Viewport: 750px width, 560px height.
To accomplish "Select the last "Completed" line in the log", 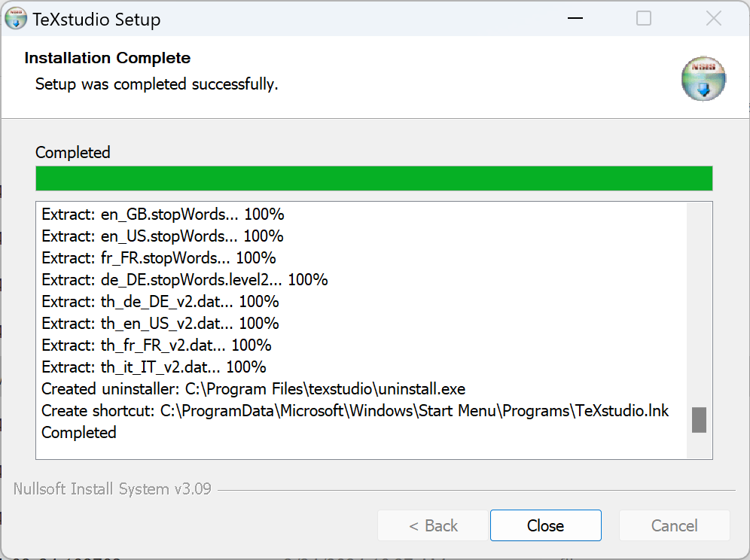I will click(79, 433).
